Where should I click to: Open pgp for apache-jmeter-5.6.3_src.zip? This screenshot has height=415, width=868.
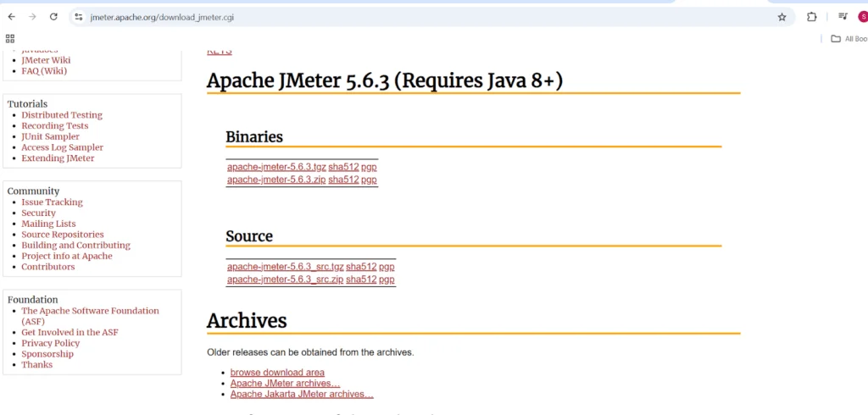[x=387, y=279]
